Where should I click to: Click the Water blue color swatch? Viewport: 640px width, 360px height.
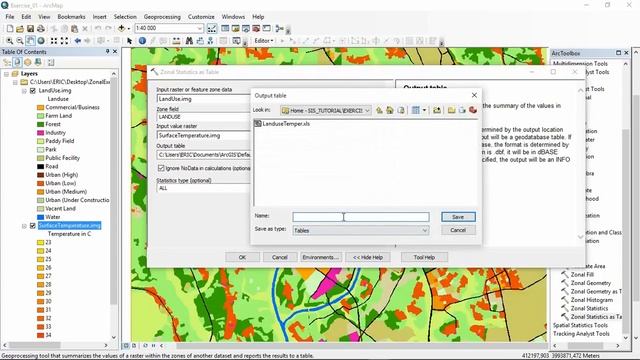coord(40,217)
